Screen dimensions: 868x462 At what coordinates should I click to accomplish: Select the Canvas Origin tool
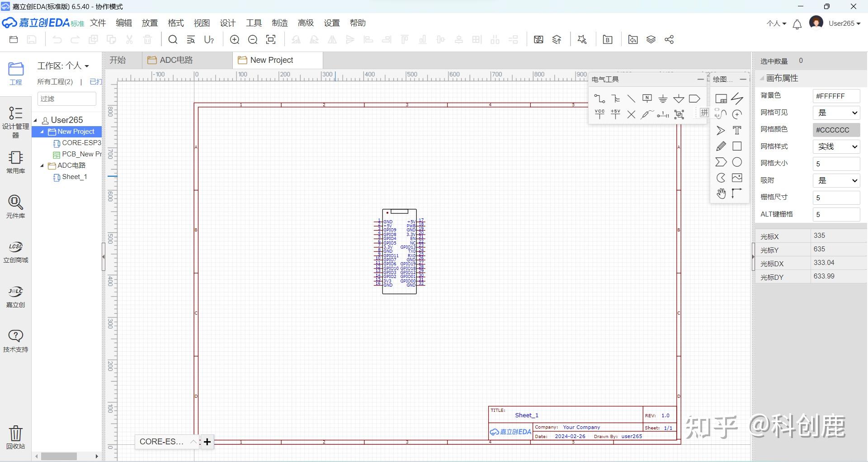click(x=737, y=193)
